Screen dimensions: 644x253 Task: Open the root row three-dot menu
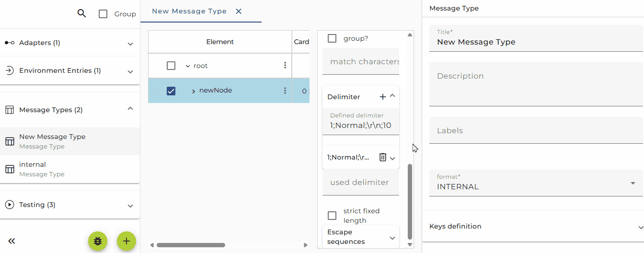pos(285,66)
